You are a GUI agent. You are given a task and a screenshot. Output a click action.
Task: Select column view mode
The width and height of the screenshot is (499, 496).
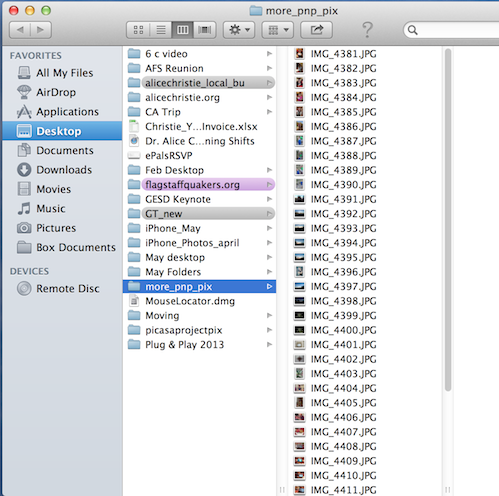point(183,30)
